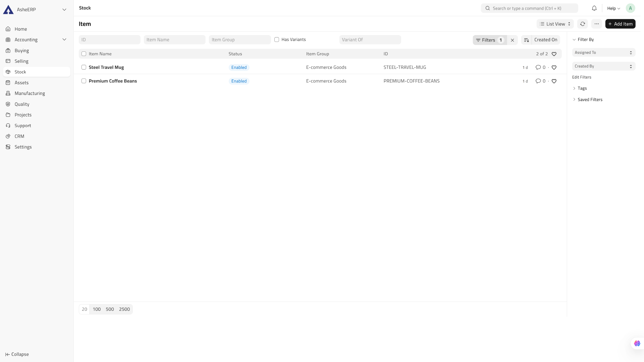
Task: Open the AI assistant brain icon
Action: [637, 343]
